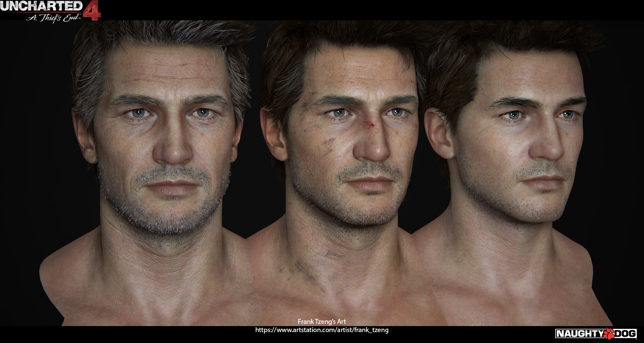The height and width of the screenshot is (343, 644).
Task: Open the artstation.com/artist/frank_tzeng URL
Action: click(x=322, y=330)
